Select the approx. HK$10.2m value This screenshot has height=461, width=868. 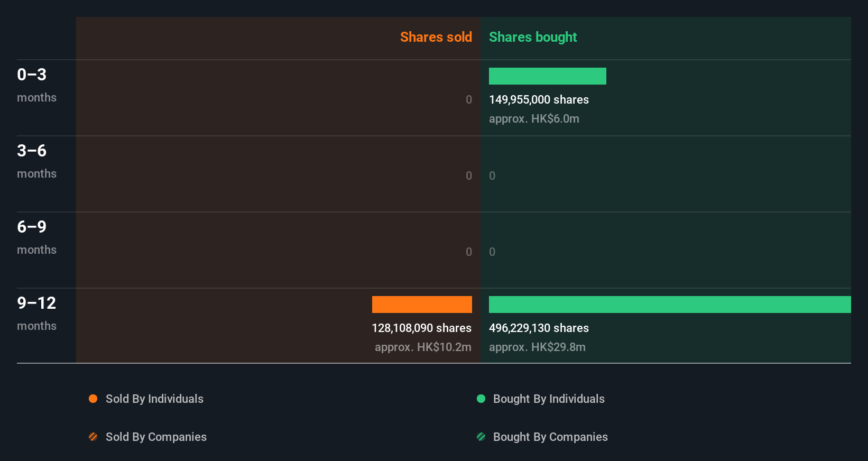pyautogui.click(x=423, y=347)
